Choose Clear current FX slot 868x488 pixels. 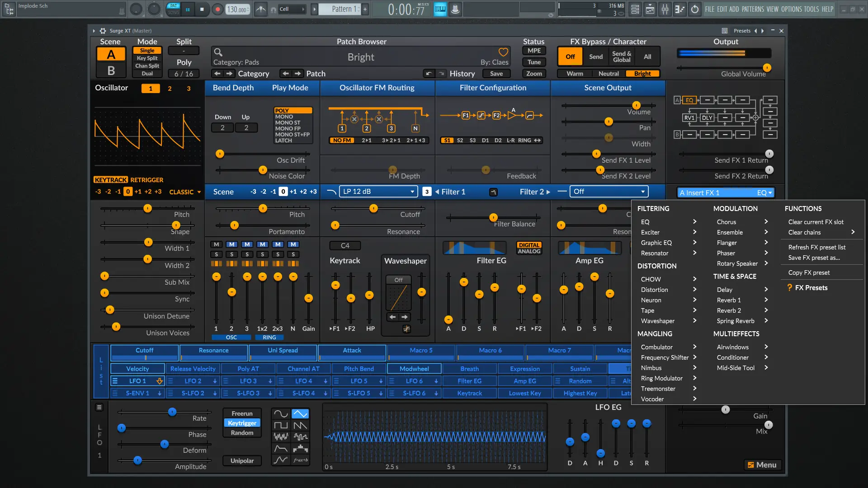pos(816,222)
